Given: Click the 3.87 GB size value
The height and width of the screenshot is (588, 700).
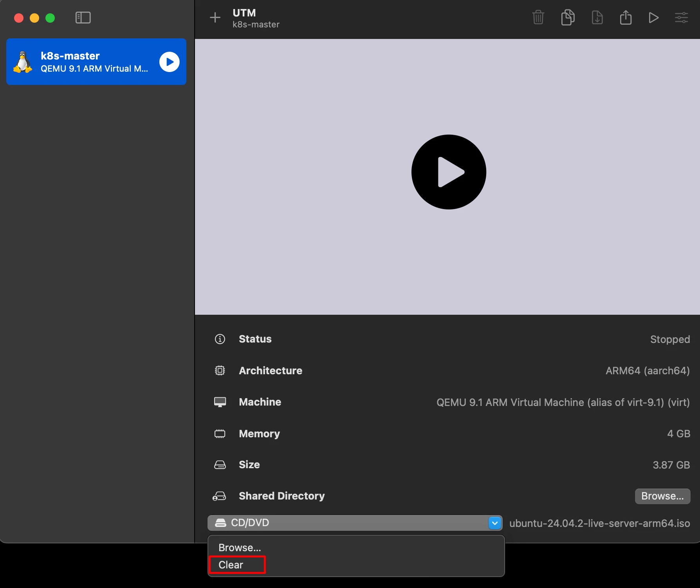Looking at the screenshot, I should 671,465.
